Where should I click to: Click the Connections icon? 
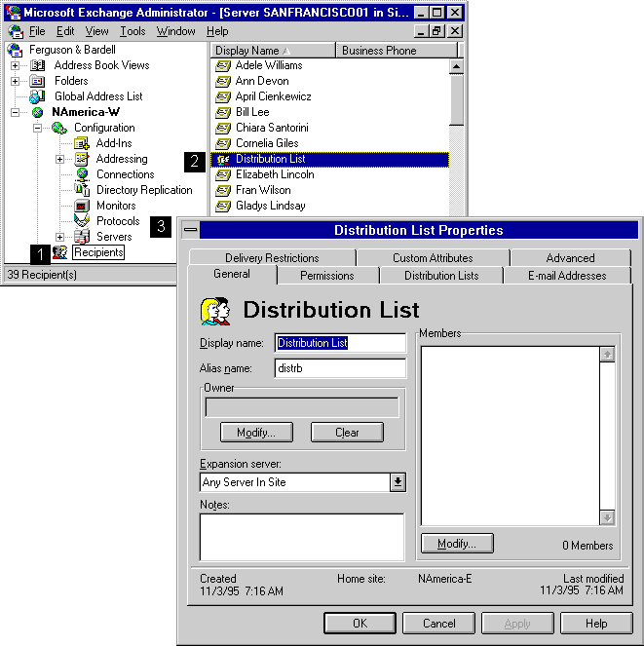tap(82, 174)
